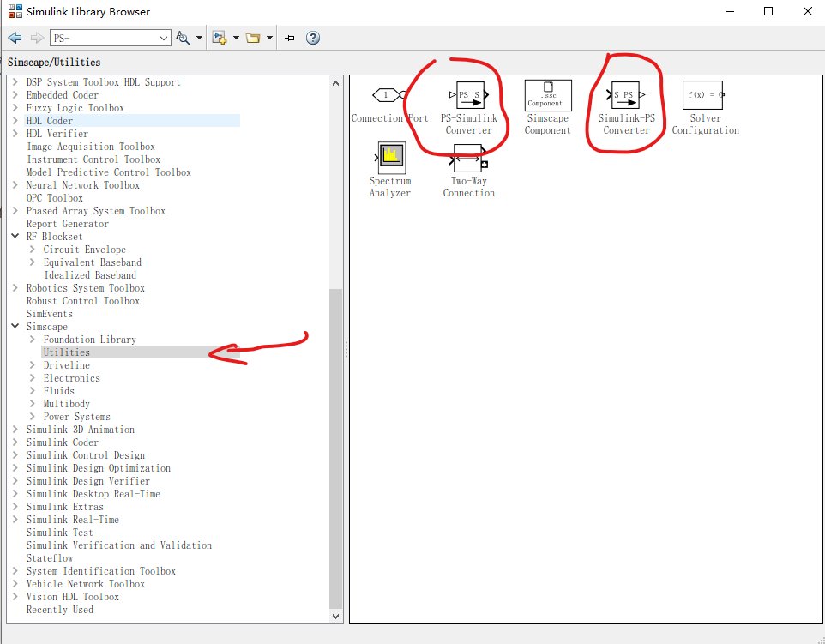The image size is (825, 644).
Task: Expand Robotics System Toolbox node
Action: [x=15, y=288]
